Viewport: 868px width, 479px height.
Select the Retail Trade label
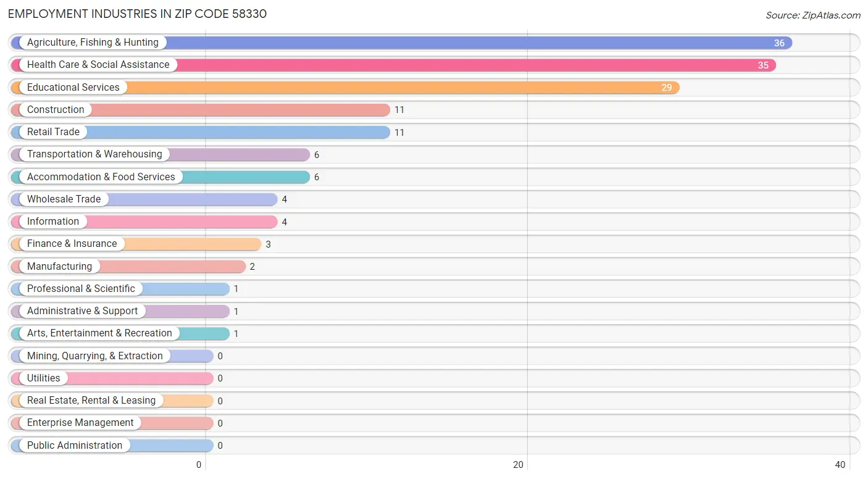53,132
